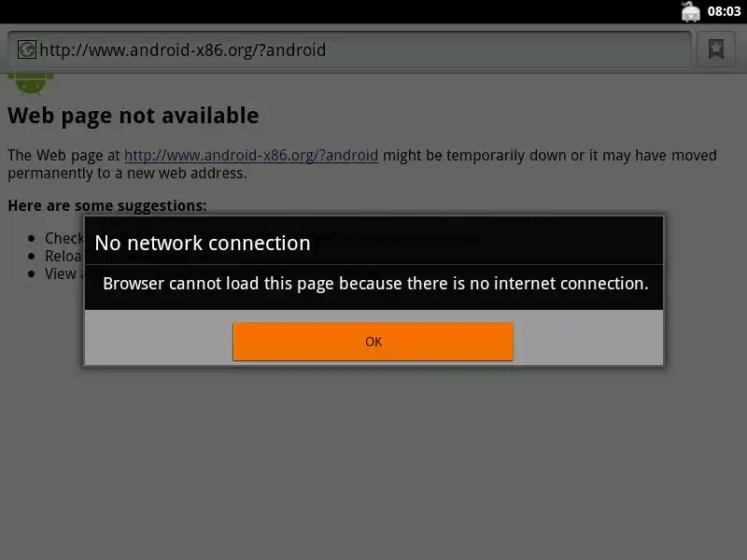The height and width of the screenshot is (560, 747).
Task: Dismiss the dialog with the OK button
Action: pyautogui.click(x=373, y=342)
